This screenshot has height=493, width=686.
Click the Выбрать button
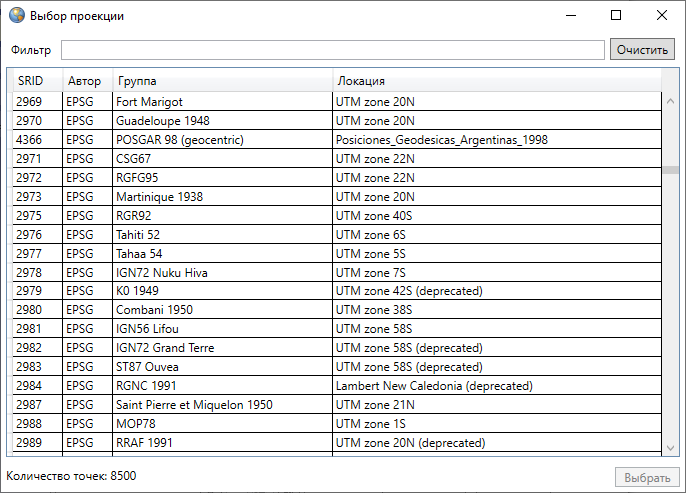646,478
